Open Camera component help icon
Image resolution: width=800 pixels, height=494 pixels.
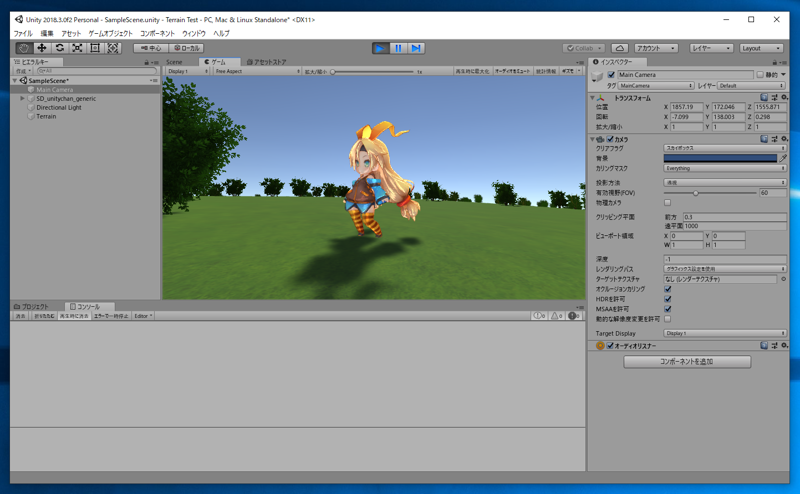click(x=764, y=139)
